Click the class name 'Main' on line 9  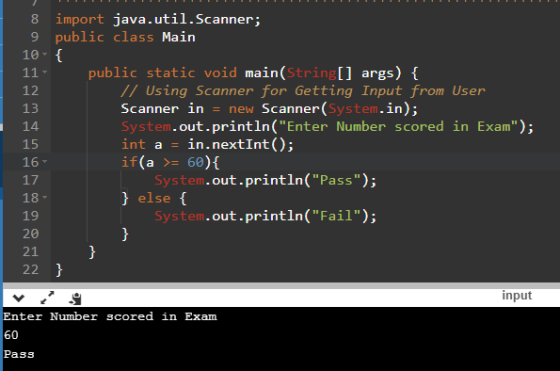pyautogui.click(x=179, y=37)
